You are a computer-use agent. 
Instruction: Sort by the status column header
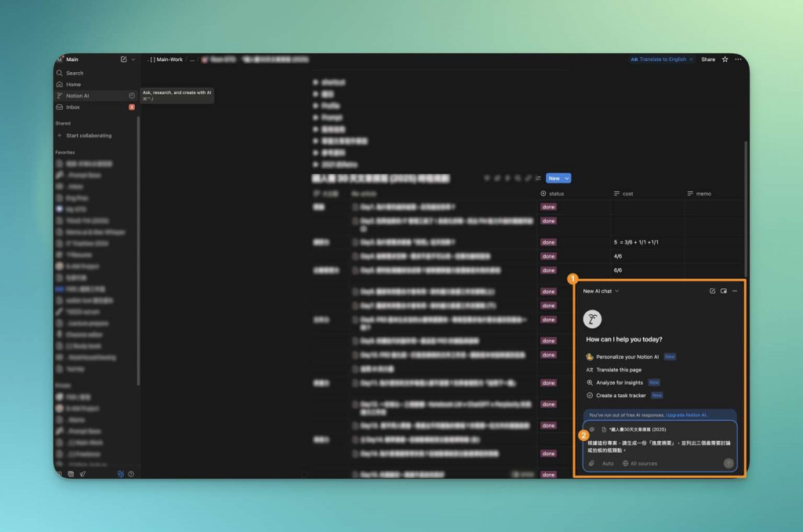(552, 194)
